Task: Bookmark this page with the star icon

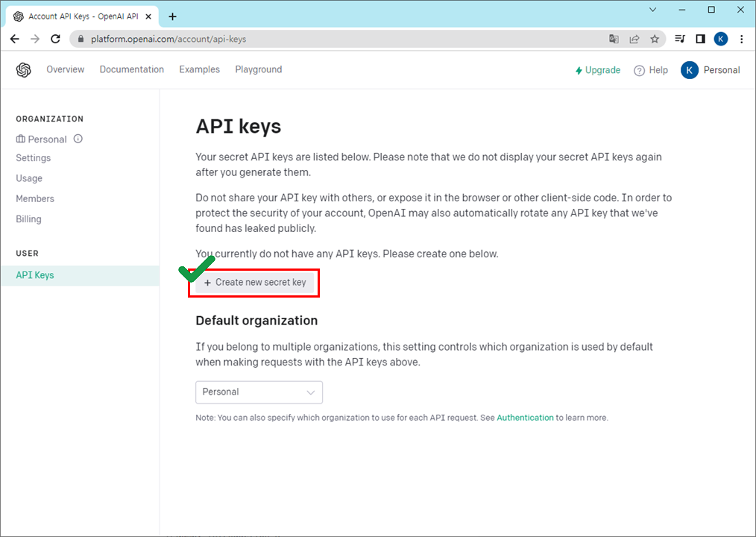Action: pyautogui.click(x=655, y=39)
